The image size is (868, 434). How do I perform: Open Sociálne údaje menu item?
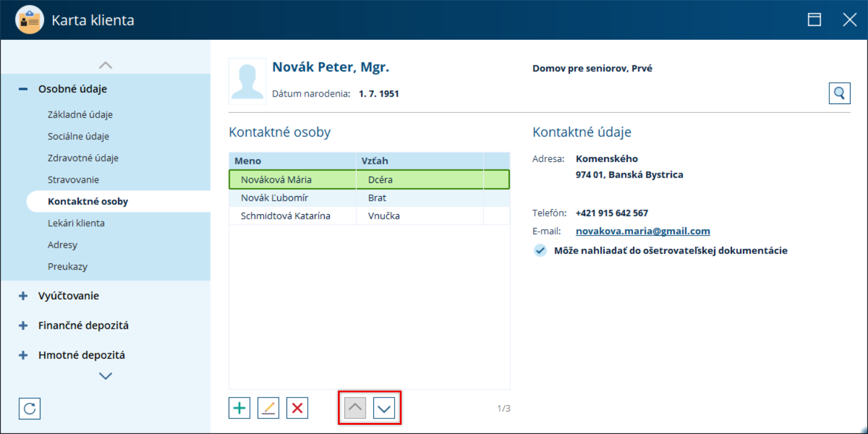coord(79,137)
